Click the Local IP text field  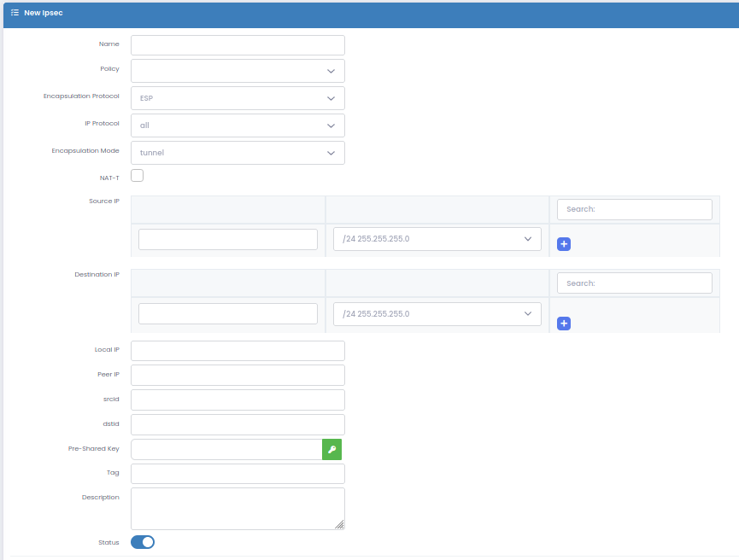238,351
